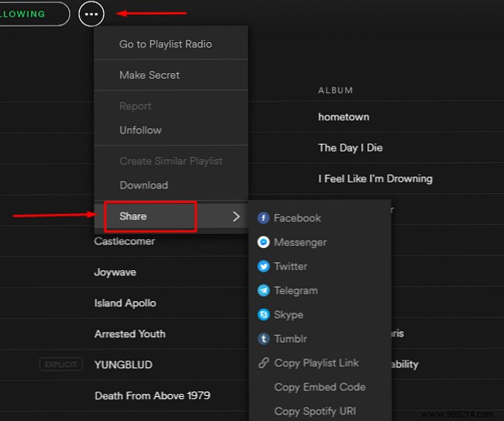
Task: Click the EXPLICIT tag on YUNGBLUD row
Action: 61,364
